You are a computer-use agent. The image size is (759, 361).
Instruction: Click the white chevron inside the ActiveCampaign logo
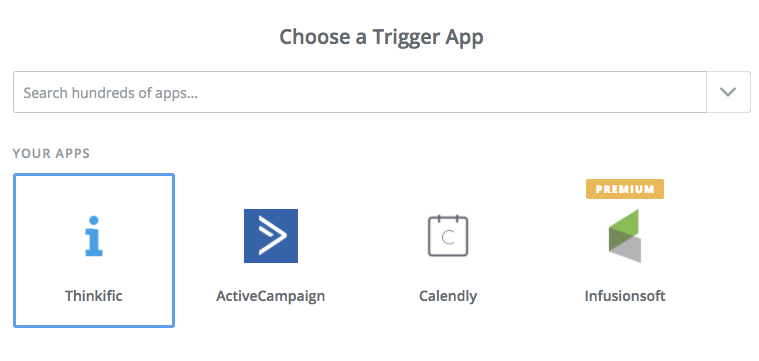click(x=272, y=236)
